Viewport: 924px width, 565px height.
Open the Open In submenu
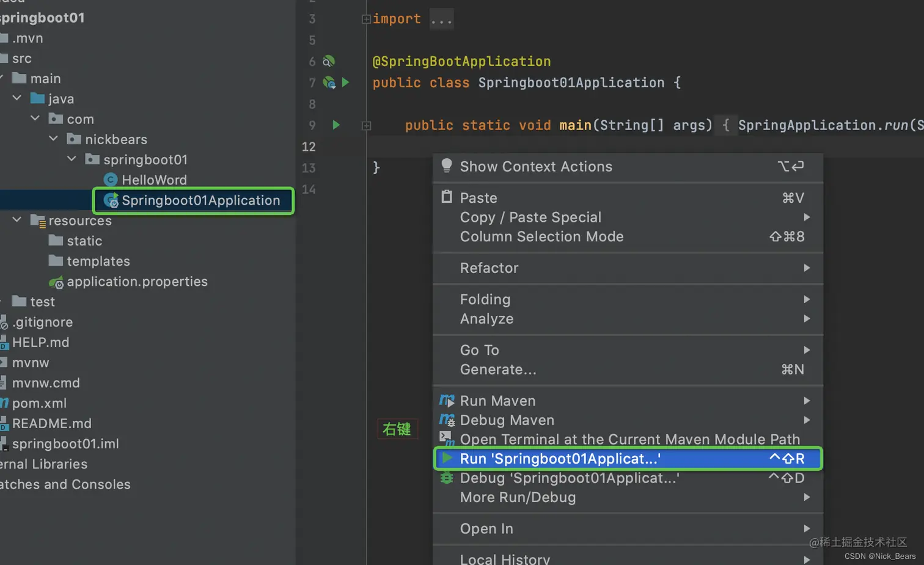(x=628, y=529)
